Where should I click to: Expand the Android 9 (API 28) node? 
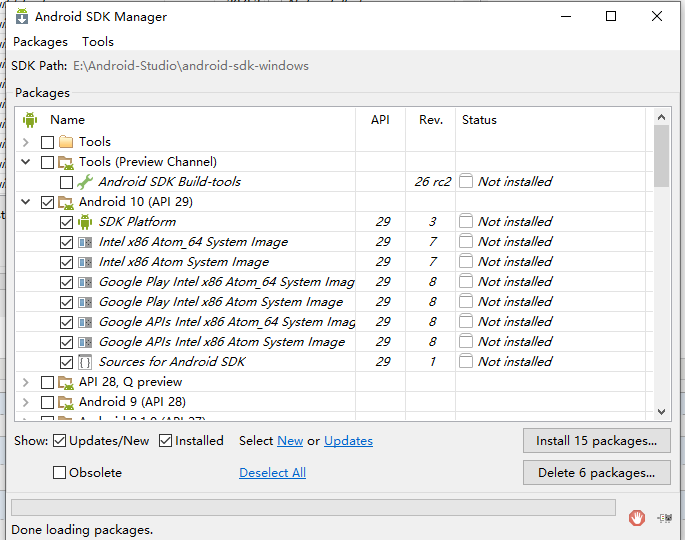[x=26, y=402]
